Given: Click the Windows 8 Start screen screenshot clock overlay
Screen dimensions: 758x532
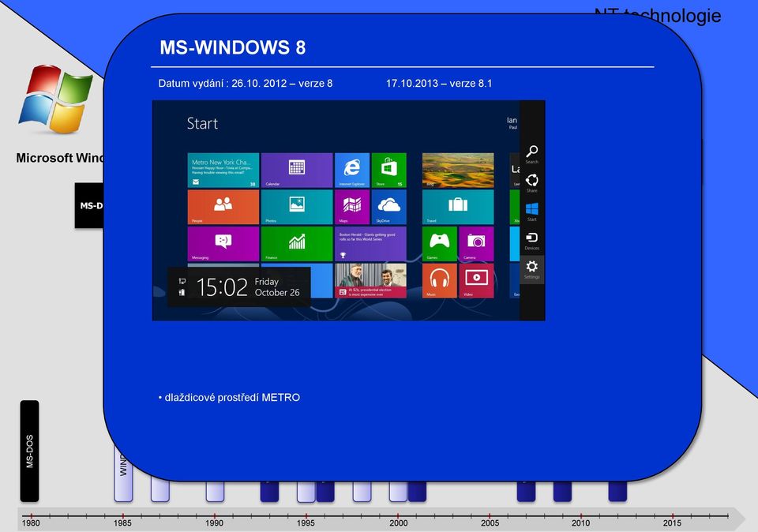Looking at the screenshot, I should tap(238, 287).
